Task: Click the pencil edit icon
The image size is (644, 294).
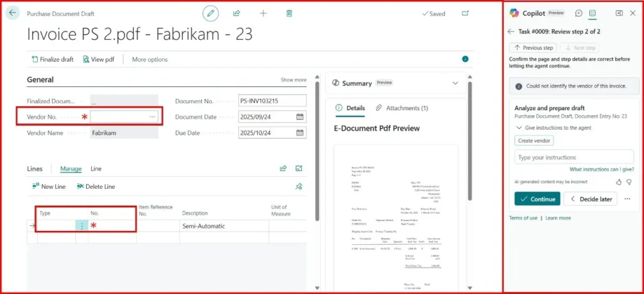Action: [211, 13]
